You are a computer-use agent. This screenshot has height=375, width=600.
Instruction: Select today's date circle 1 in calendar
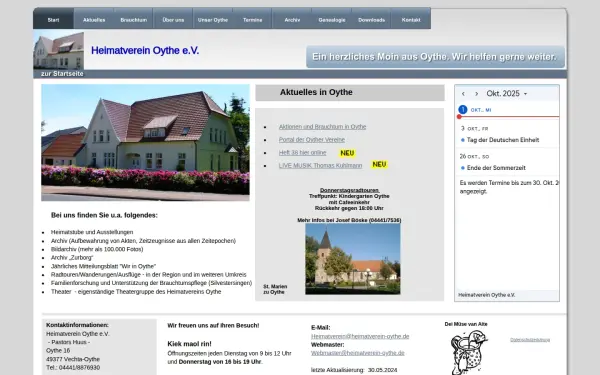pos(463,110)
